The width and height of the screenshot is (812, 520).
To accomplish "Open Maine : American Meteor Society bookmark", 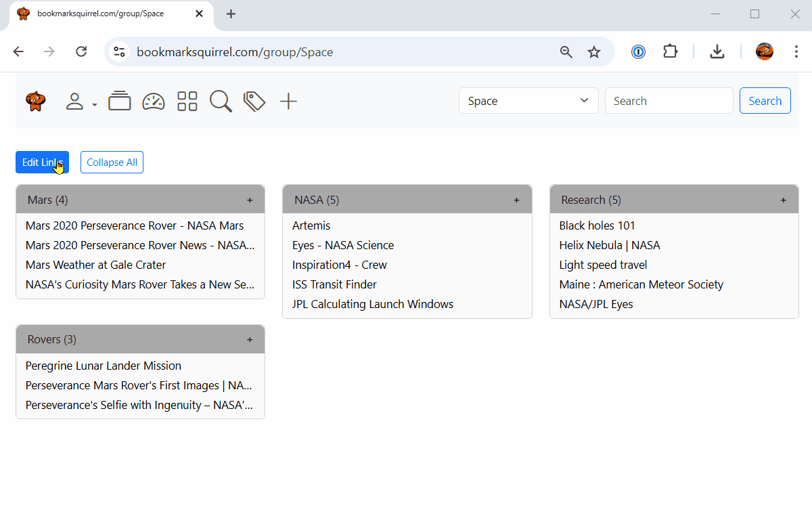I will 641,284.
